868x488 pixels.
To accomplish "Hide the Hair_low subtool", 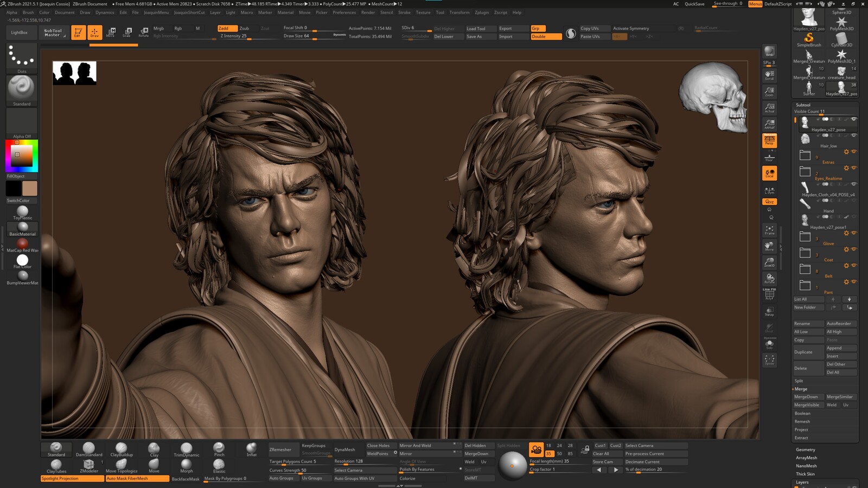I will click(854, 136).
